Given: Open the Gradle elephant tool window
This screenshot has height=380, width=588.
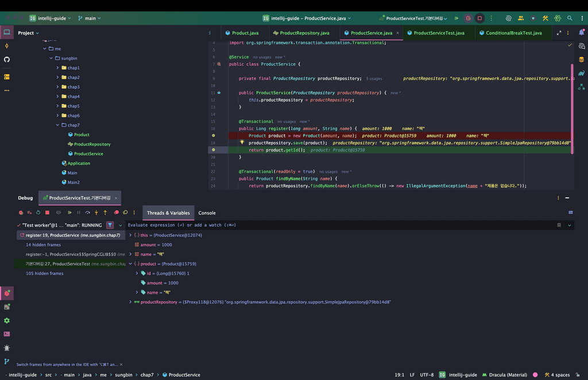Looking at the screenshot, I should click(581, 73).
